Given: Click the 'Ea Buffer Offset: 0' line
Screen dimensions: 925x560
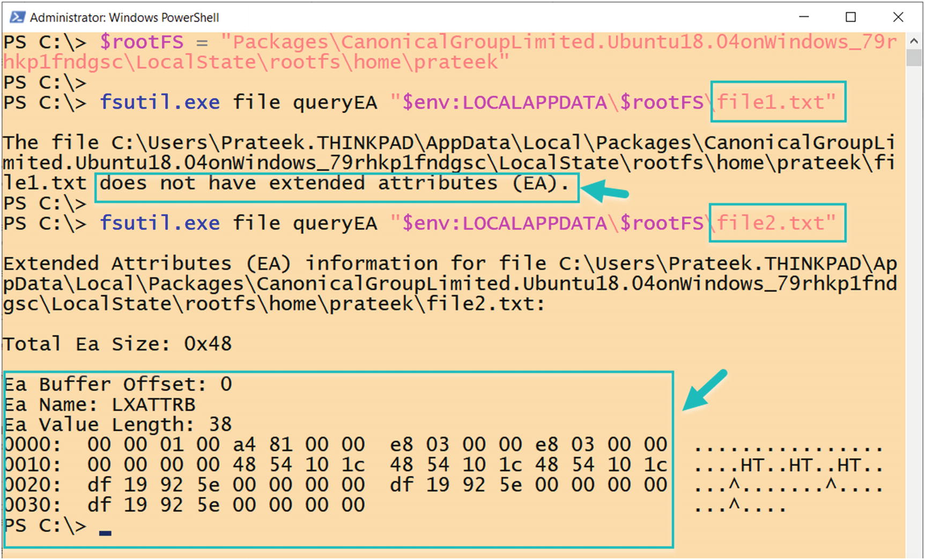Looking at the screenshot, I should [x=117, y=385].
